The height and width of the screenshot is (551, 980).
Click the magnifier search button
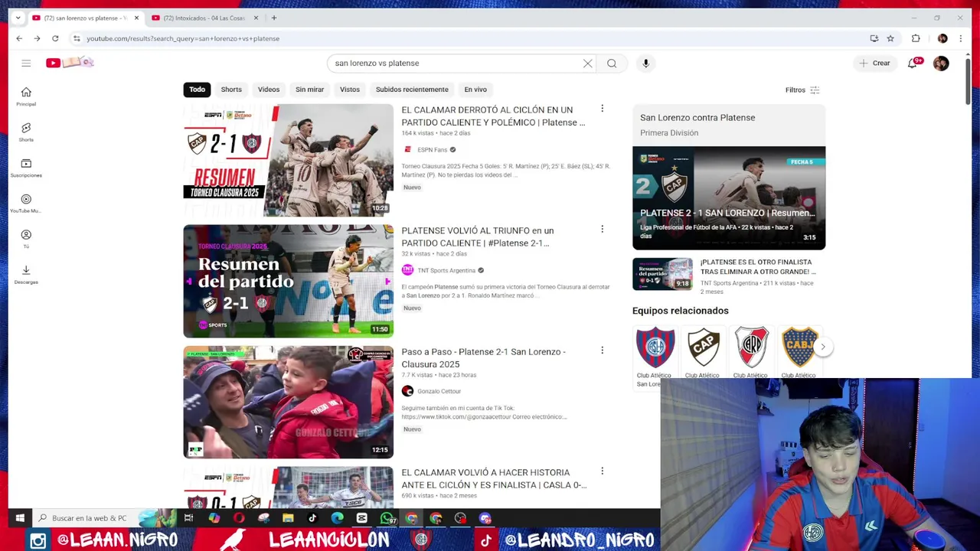612,64
